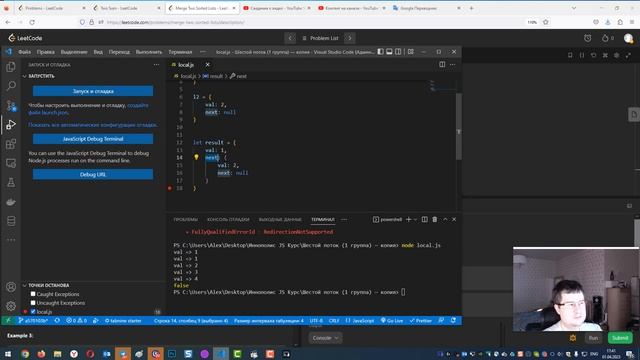Expand the LeetCode Console dropdown

pos(325,338)
